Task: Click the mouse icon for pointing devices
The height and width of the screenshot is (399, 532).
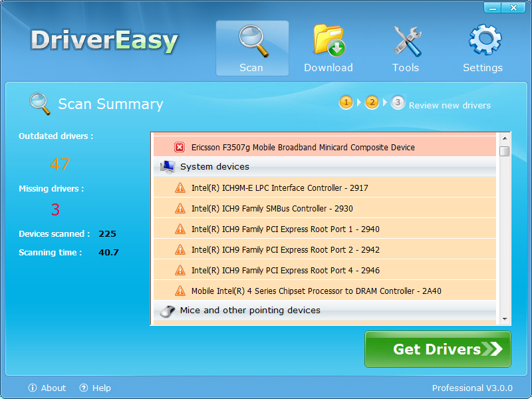Action: (168, 311)
